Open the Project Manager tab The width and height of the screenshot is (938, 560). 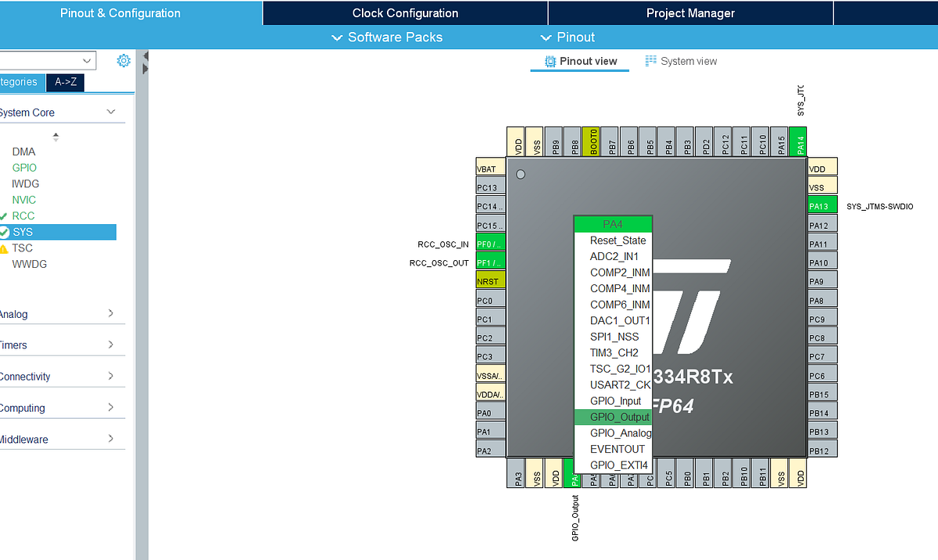click(690, 12)
